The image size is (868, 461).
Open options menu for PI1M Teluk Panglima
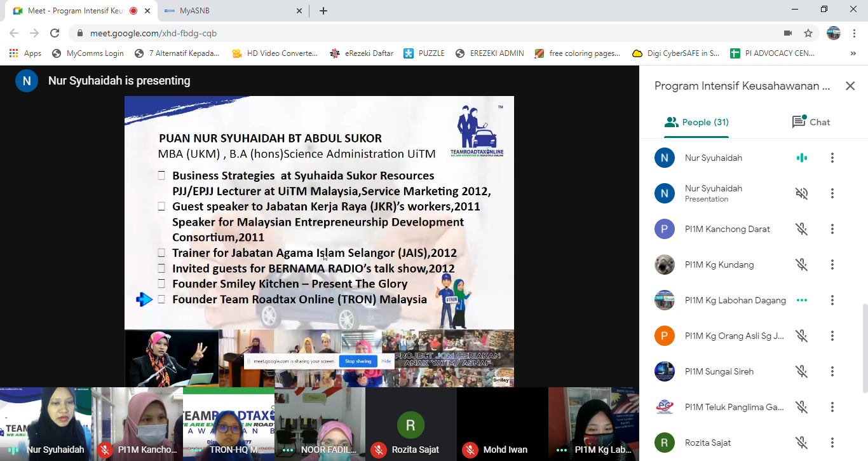(x=832, y=407)
